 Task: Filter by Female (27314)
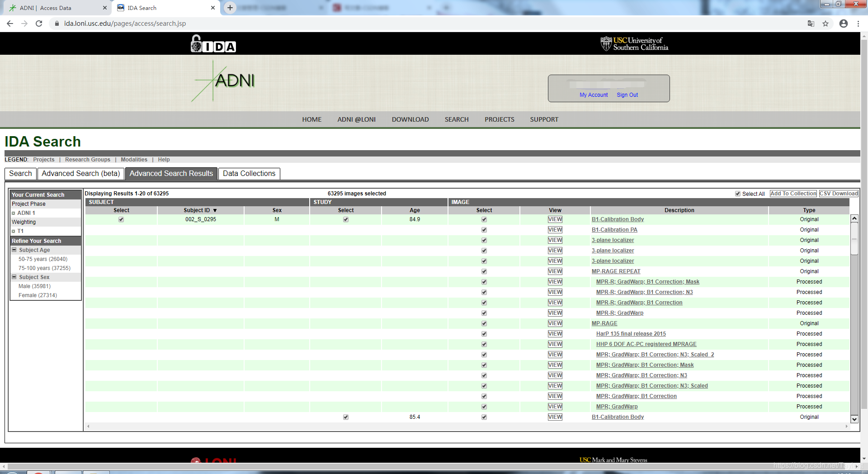tap(38, 295)
